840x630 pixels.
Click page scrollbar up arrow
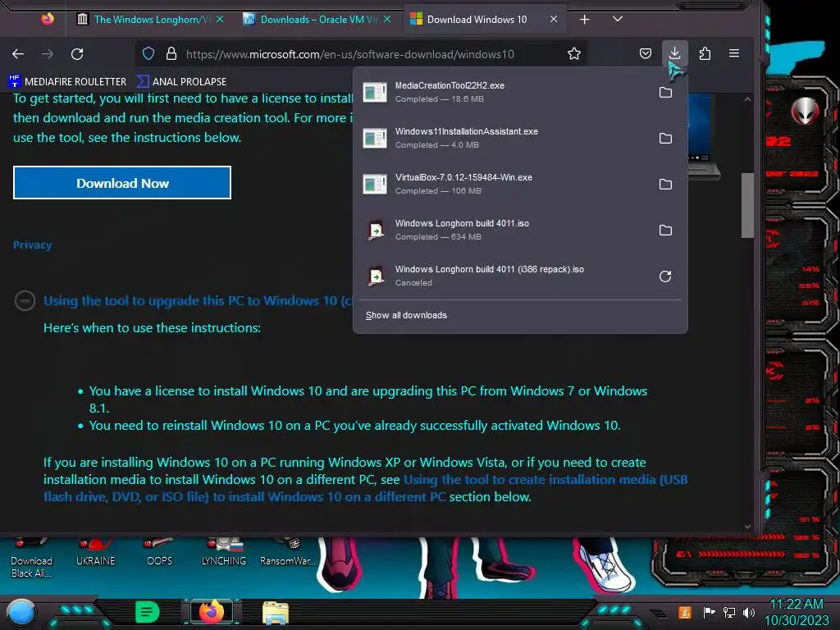pos(747,99)
